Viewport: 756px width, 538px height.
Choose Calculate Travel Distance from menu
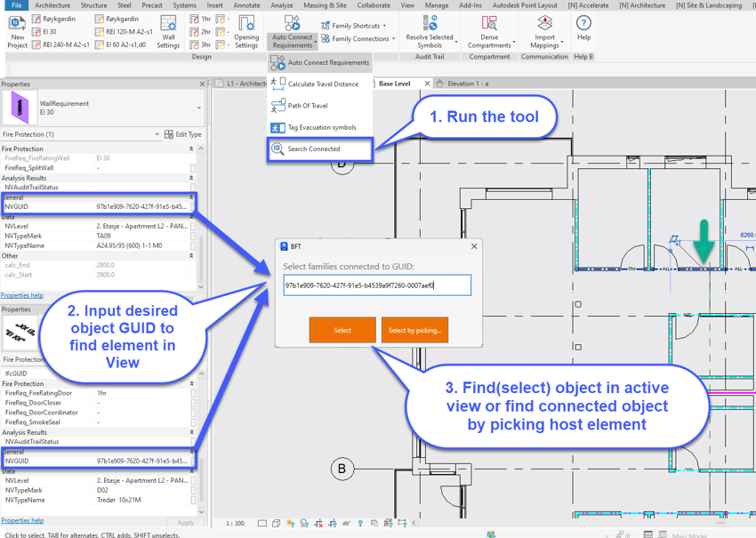319,84
